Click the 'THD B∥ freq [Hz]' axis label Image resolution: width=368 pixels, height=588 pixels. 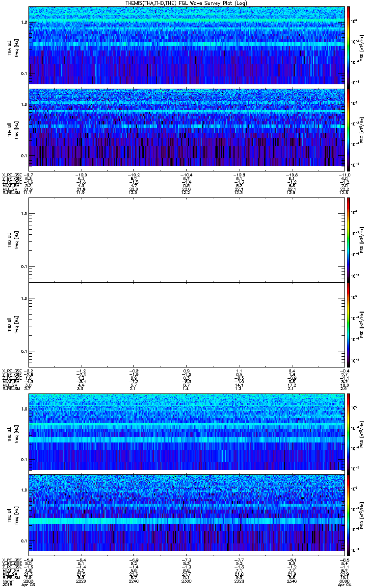coord(13,324)
